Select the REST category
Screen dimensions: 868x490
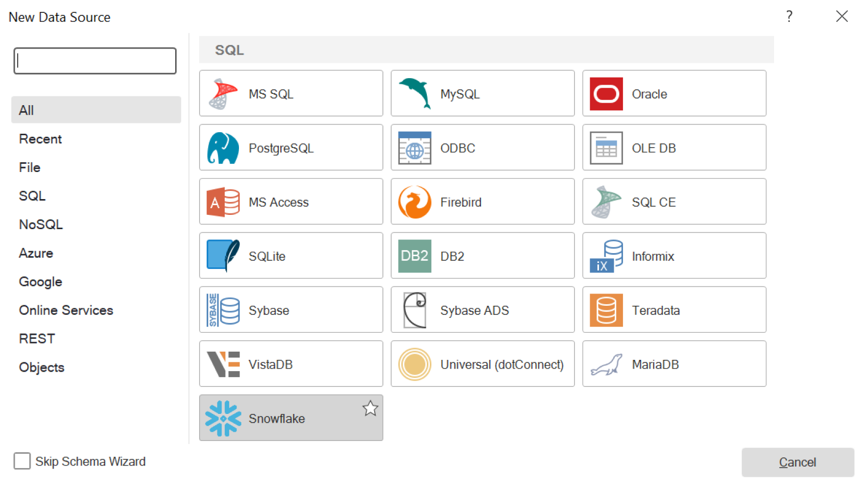click(37, 339)
